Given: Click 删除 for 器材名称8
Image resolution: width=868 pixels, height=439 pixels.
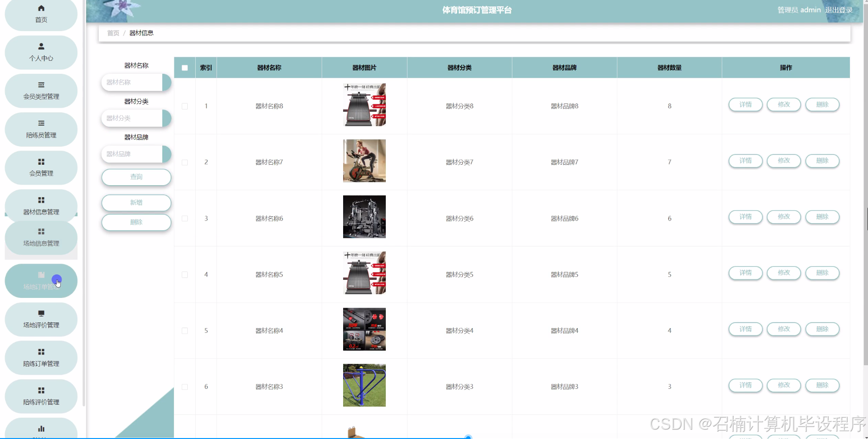Looking at the screenshot, I should pyautogui.click(x=823, y=105).
